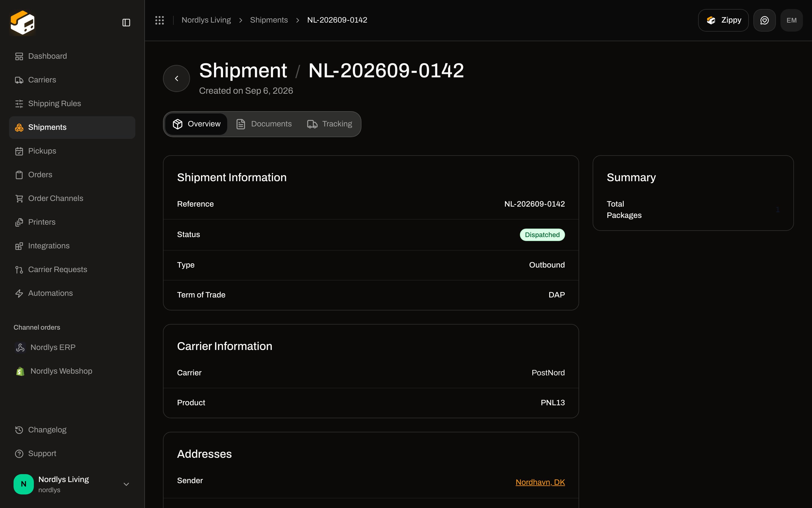
Task: Open the Nordhavn, DK sender link
Action: 540,482
